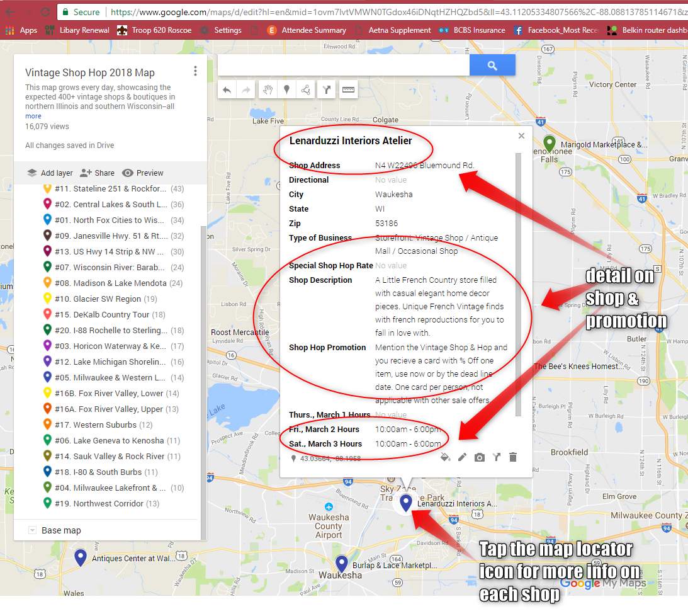Image resolution: width=688 pixels, height=616 pixels.
Task: Select the measure distances ruler tool
Action: (348, 90)
